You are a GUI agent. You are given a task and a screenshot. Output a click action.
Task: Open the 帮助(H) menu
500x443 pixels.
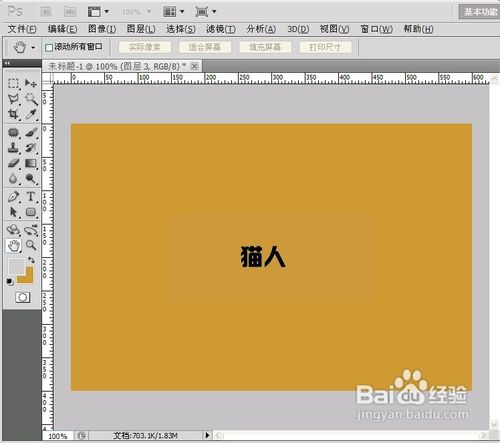click(x=418, y=29)
